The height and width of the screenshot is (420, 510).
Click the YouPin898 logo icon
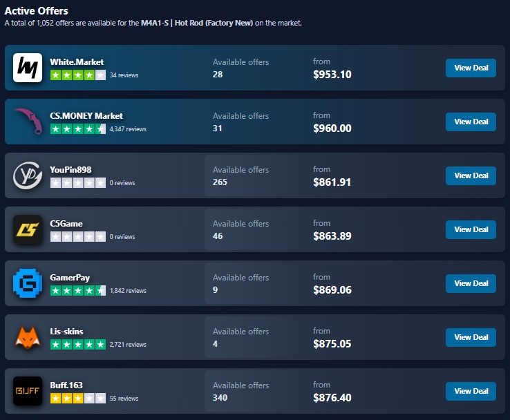click(x=28, y=175)
